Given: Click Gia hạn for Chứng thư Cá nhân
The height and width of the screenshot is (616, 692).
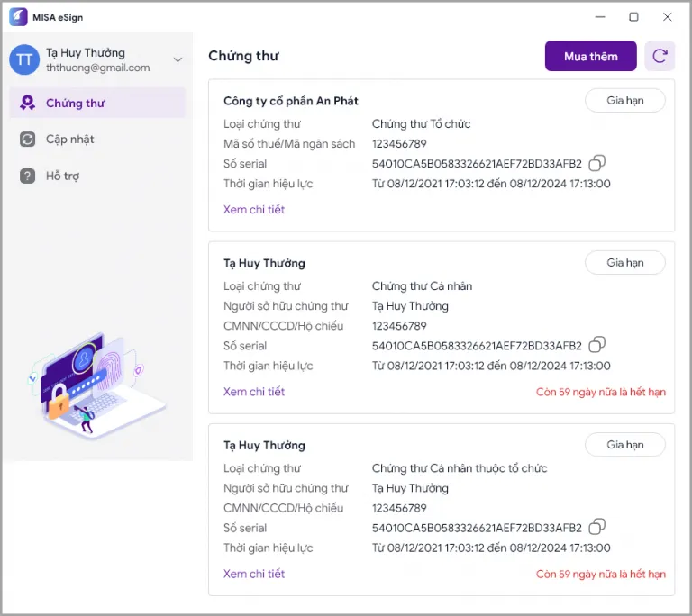Looking at the screenshot, I should tap(624, 263).
